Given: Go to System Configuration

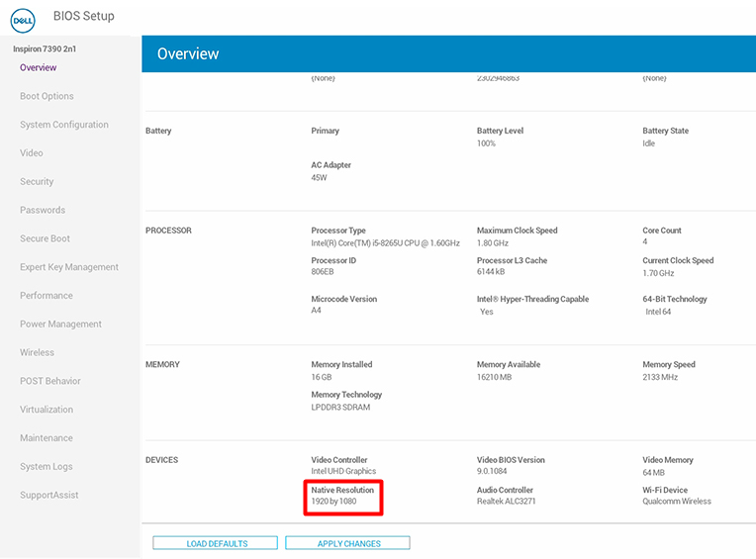Looking at the screenshot, I should coord(64,125).
